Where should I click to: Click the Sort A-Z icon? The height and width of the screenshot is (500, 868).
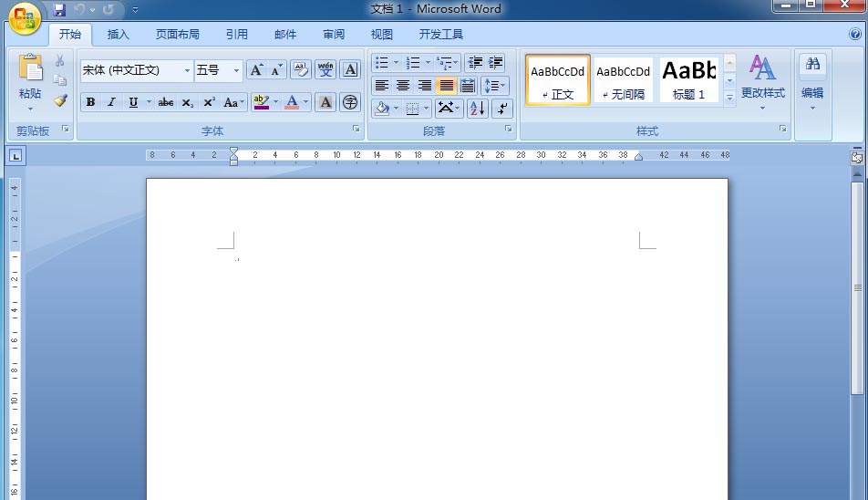[476, 109]
